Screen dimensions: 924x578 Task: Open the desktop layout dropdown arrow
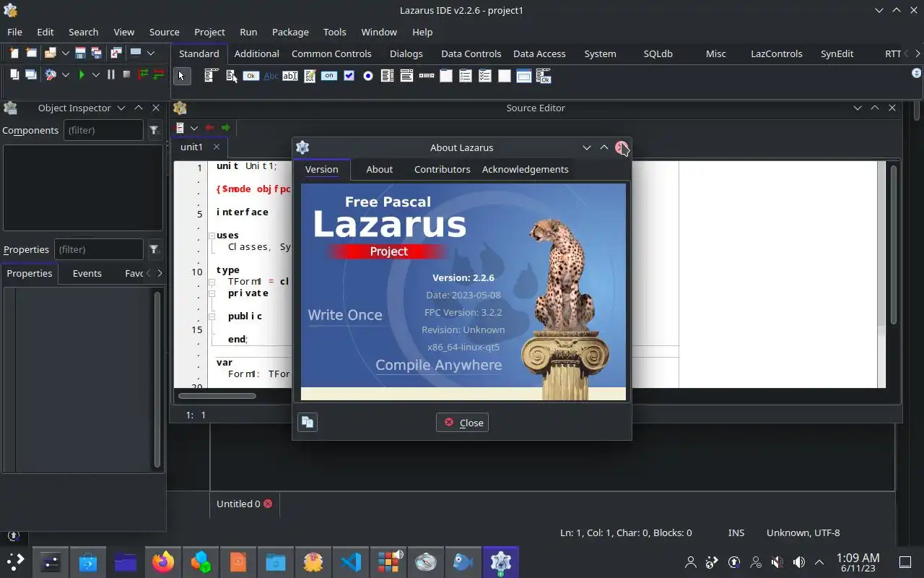pyautogui.click(x=150, y=53)
